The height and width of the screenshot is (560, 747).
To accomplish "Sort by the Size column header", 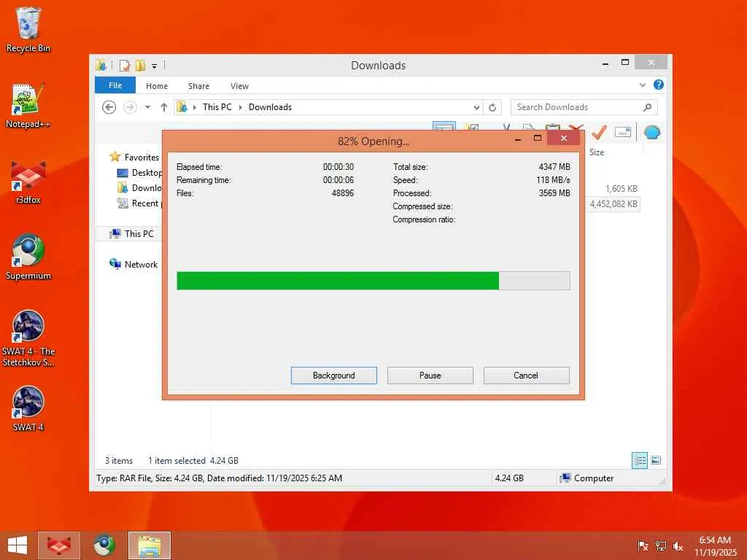I will pos(597,152).
